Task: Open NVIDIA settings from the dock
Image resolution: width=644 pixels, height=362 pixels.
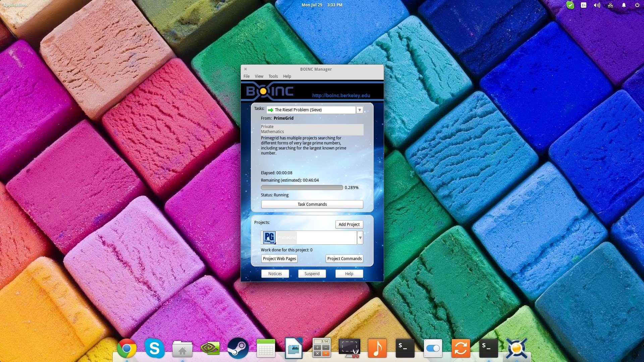Action: tap(210, 349)
